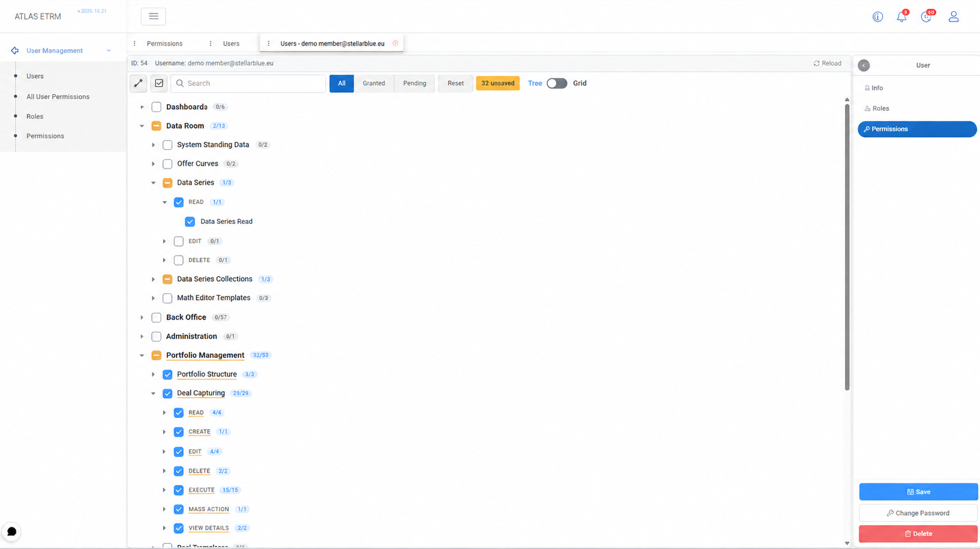The height and width of the screenshot is (549, 980).
Task: Click the select-all checkbox toolbar icon
Action: point(159,84)
